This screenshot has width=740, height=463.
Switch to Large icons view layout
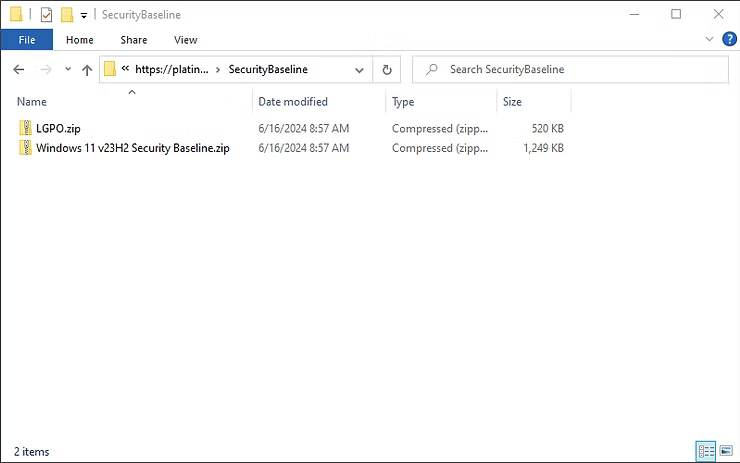tap(726, 451)
